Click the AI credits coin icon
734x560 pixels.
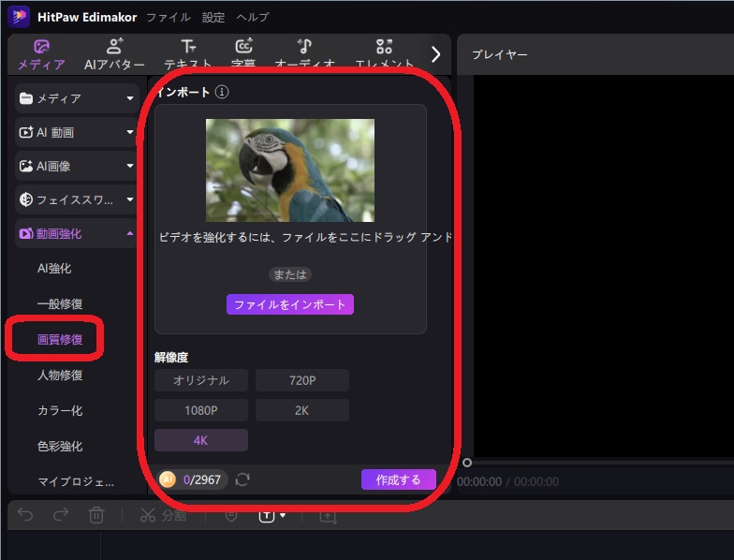tap(168, 479)
